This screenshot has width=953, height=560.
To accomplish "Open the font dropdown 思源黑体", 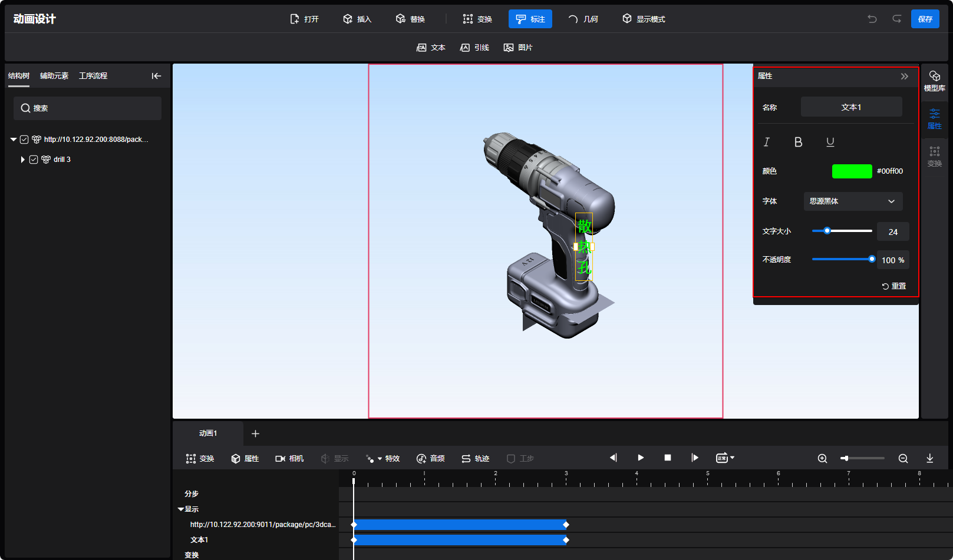I will 852,201.
